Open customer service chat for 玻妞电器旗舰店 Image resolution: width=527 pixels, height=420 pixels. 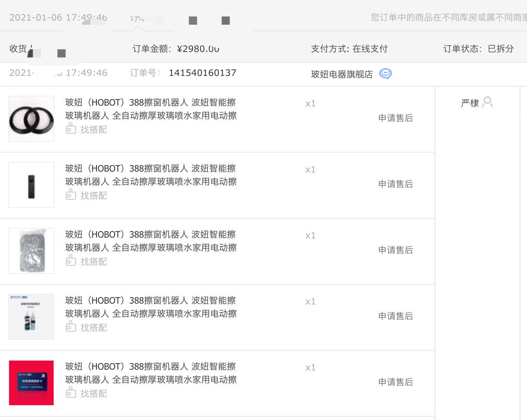[384, 73]
